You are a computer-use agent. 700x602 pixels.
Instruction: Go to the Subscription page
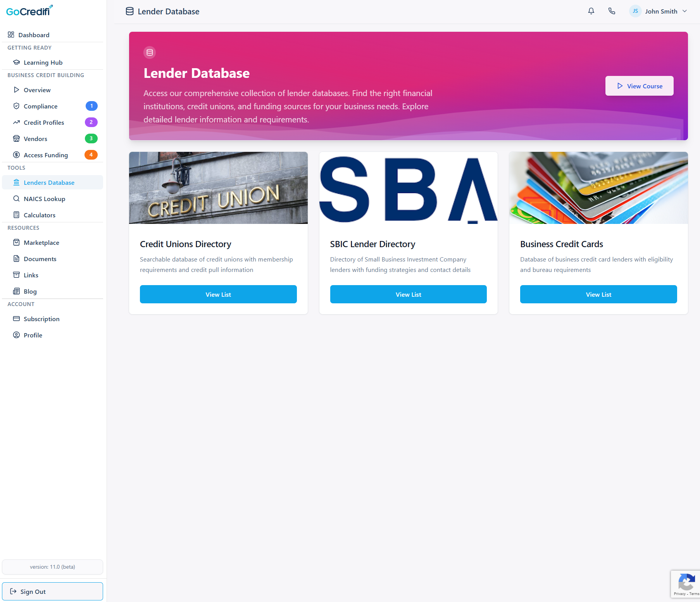pos(41,318)
